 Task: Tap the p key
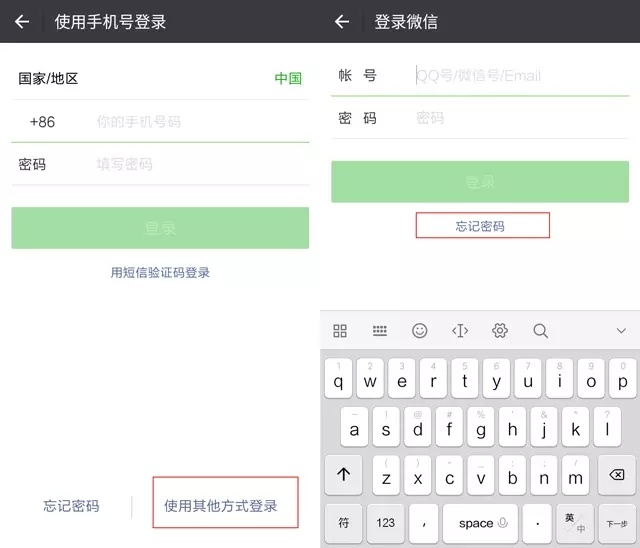click(623, 378)
